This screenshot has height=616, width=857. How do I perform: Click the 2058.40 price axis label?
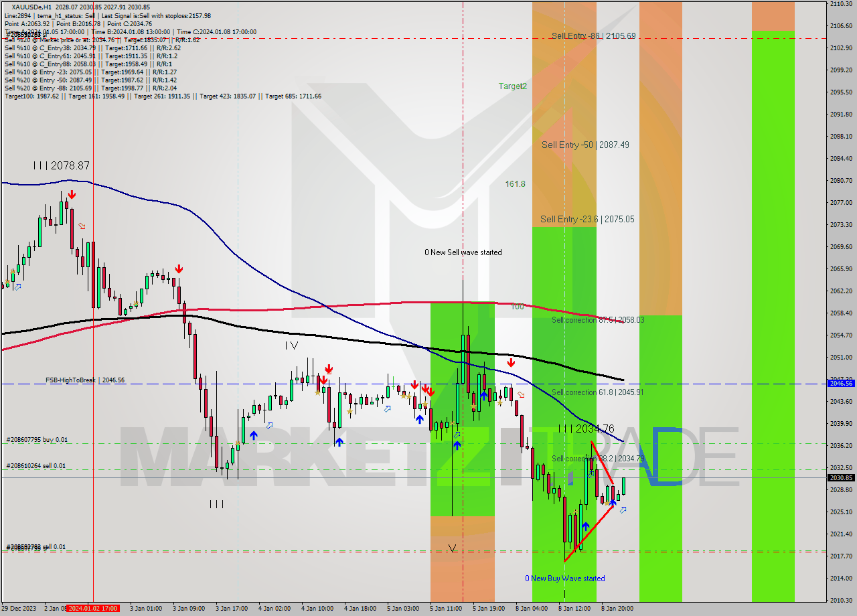[840, 313]
